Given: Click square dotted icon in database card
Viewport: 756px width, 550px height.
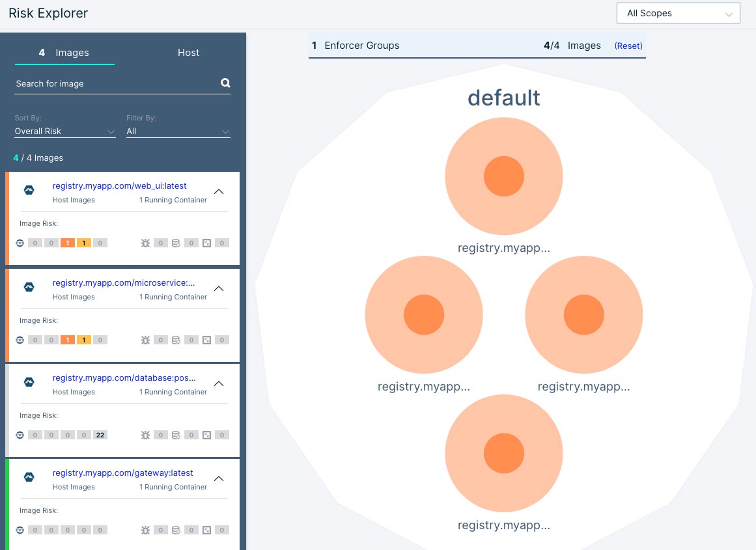Looking at the screenshot, I should coord(207,435).
